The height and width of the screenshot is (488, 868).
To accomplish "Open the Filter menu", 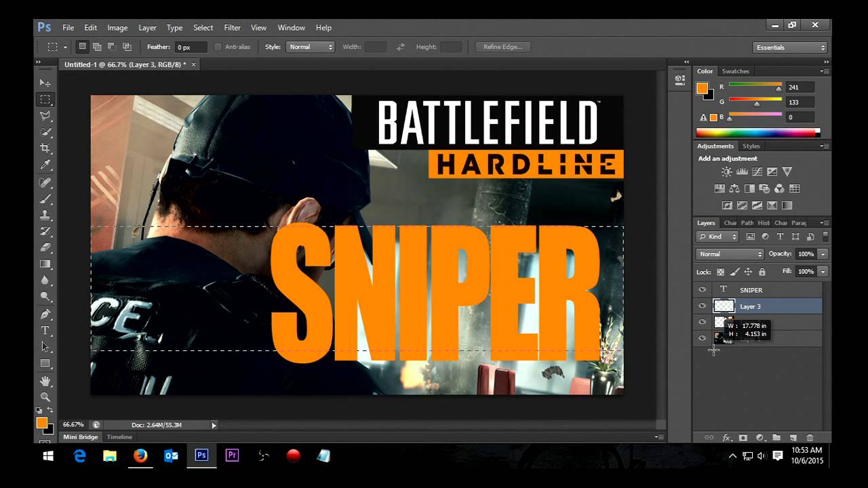I will click(x=233, y=28).
